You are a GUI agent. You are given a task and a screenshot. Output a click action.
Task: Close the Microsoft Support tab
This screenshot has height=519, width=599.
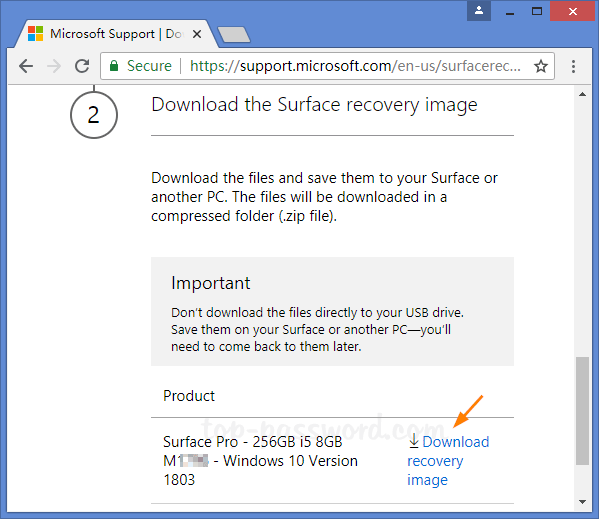197,34
